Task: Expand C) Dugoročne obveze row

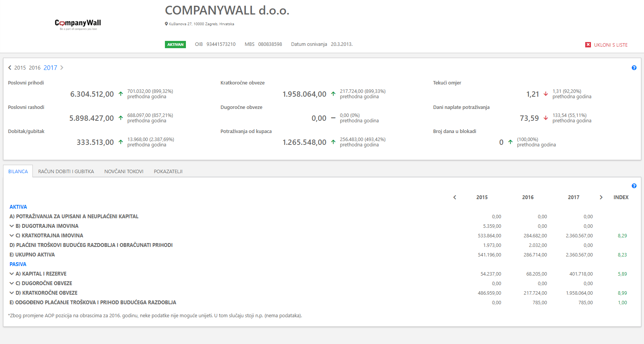Action: click(x=12, y=283)
